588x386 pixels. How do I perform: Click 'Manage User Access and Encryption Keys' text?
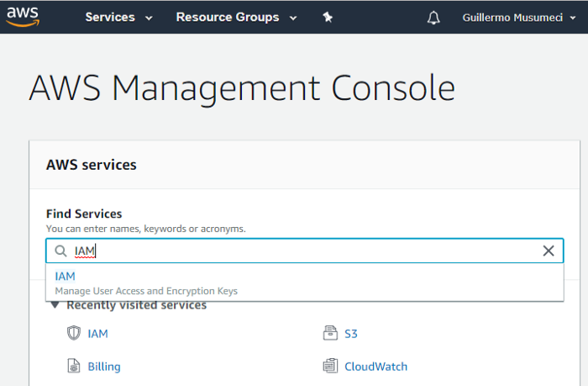point(146,291)
